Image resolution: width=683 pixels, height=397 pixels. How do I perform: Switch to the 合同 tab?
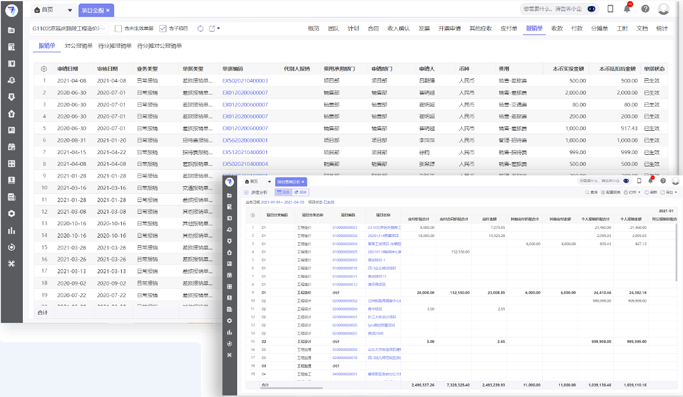coord(373,28)
